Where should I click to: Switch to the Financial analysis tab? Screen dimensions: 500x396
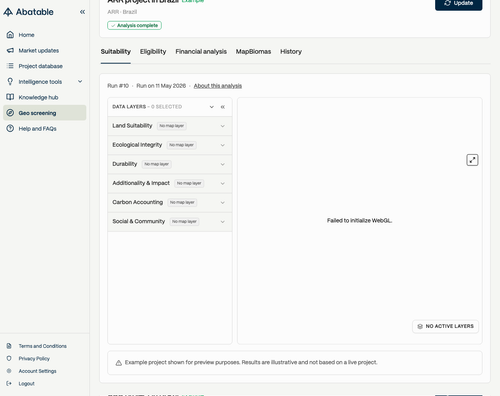(201, 52)
